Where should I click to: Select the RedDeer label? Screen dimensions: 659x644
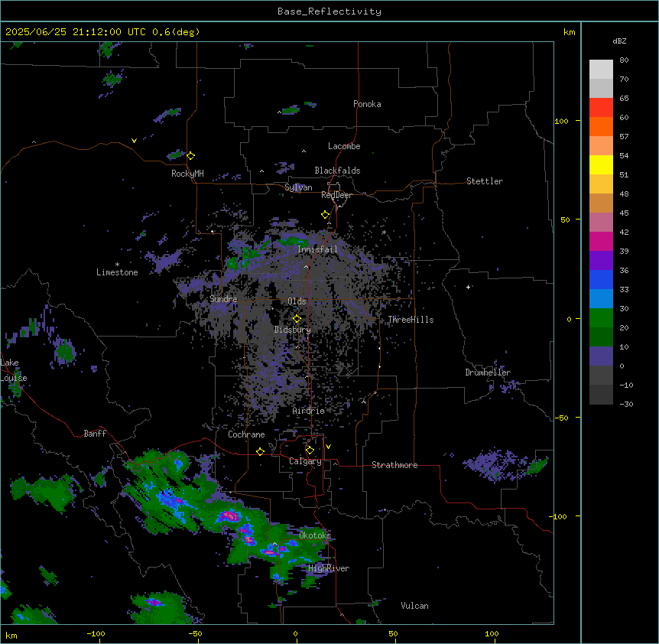click(337, 195)
